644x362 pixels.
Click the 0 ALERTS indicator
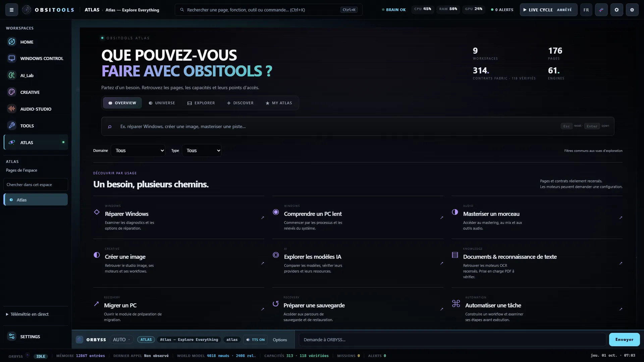[502, 10]
